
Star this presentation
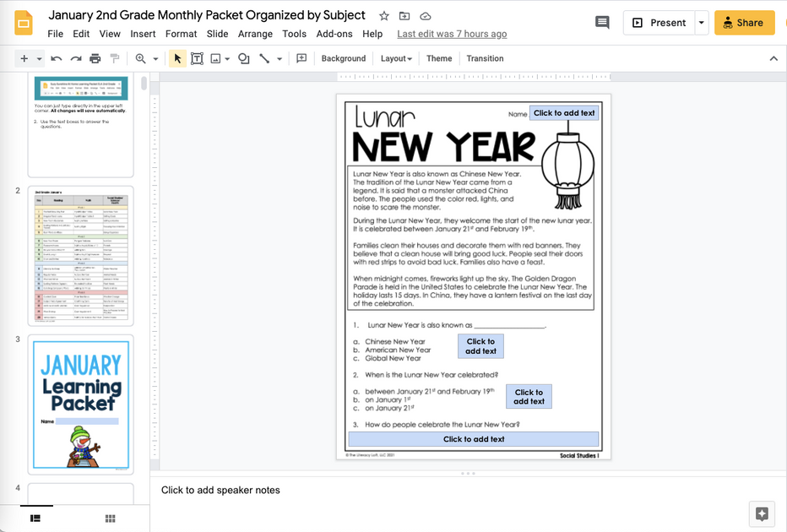[x=383, y=15]
